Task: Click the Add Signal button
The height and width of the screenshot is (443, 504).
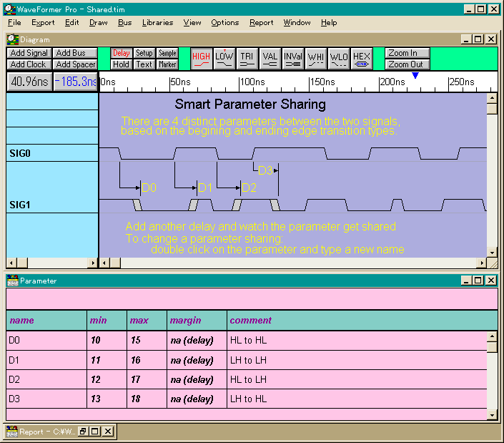Action: click(29, 53)
